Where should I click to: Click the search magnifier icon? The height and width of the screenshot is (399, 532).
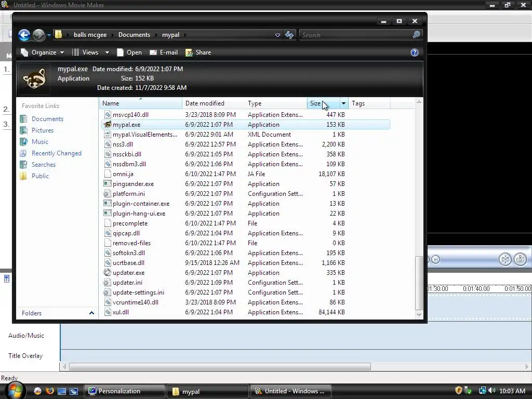pos(416,35)
